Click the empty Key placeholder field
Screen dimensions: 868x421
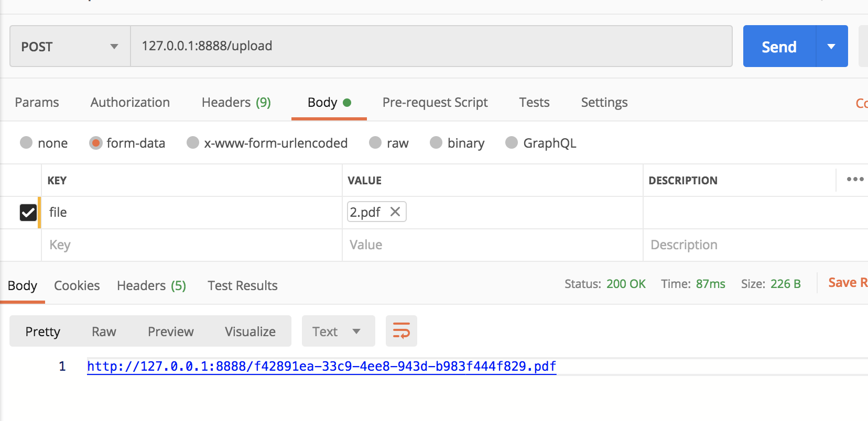(x=191, y=245)
